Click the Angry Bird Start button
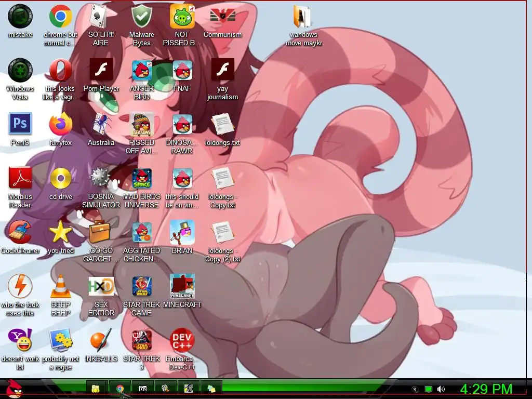This screenshot has height=399, width=532. pyautogui.click(x=14, y=389)
